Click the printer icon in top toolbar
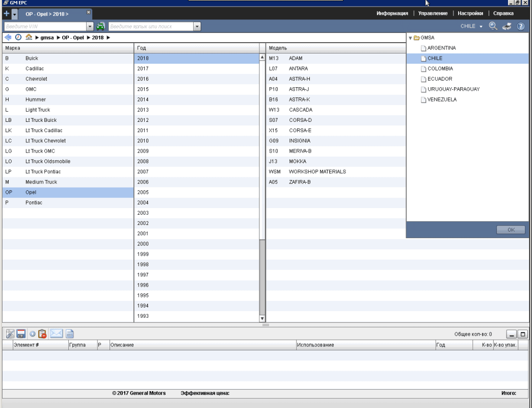This screenshot has width=532, height=408. click(507, 27)
